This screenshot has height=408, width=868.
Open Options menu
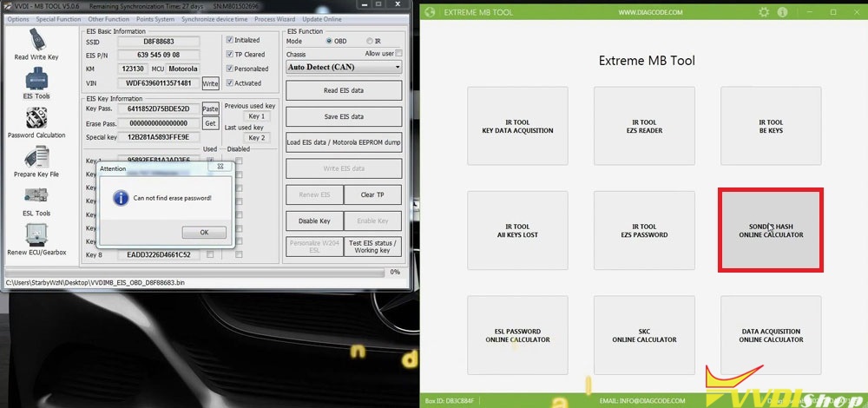[18, 19]
